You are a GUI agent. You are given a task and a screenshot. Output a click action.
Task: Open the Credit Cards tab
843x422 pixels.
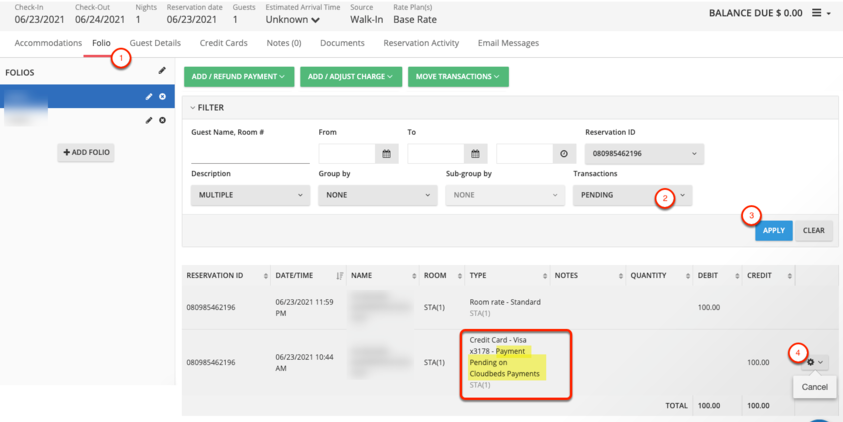(x=224, y=43)
